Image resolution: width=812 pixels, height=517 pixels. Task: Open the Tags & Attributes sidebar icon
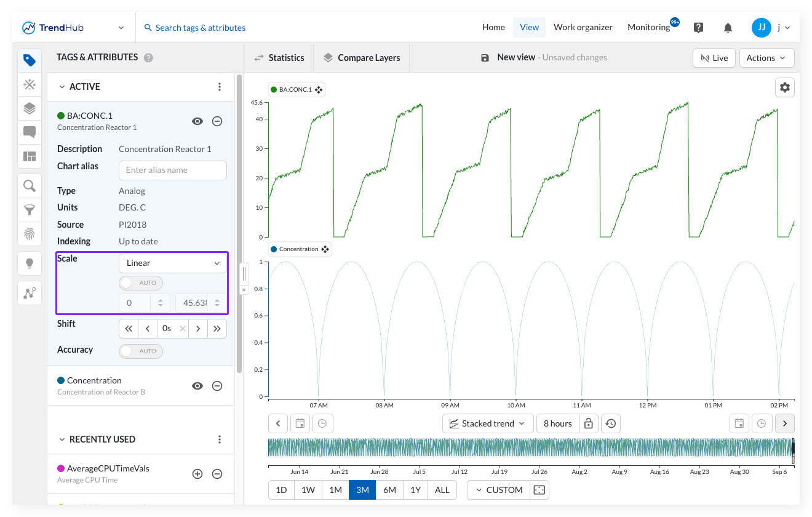pyautogui.click(x=30, y=60)
